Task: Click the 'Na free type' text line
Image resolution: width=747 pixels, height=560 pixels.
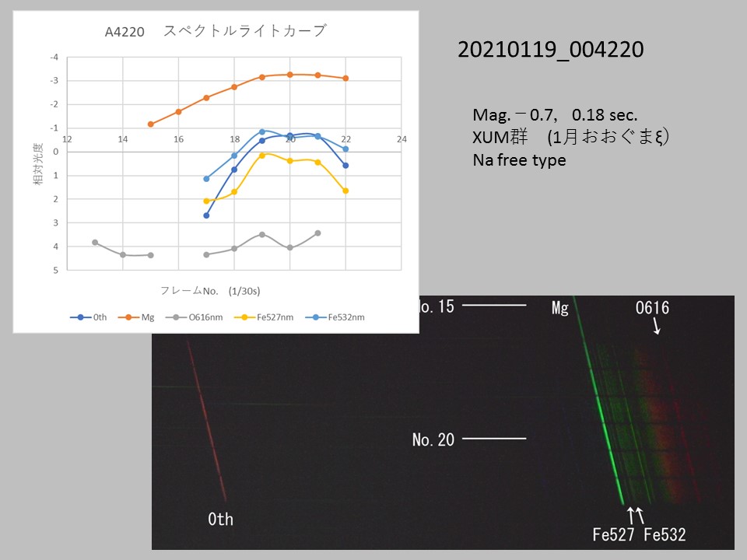Action: 519,161
